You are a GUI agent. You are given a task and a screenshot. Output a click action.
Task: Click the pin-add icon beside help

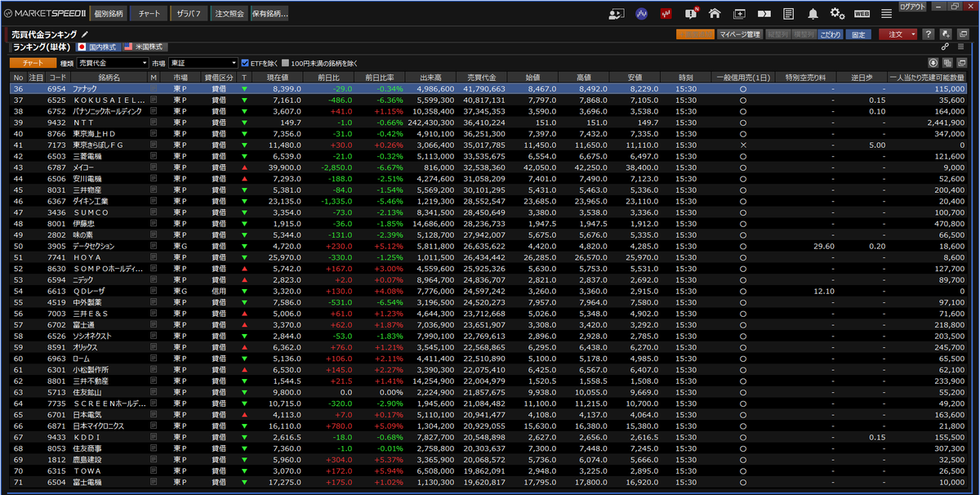coord(945,34)
